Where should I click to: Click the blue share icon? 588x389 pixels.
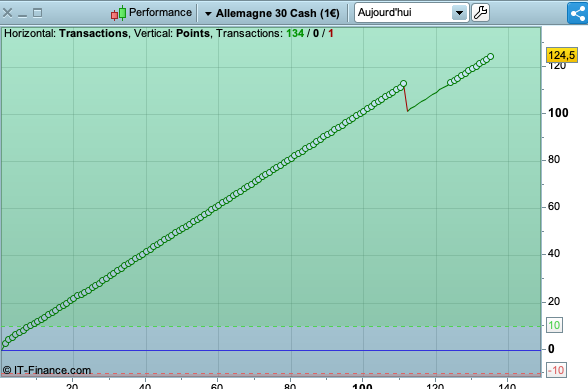[578, 14]
